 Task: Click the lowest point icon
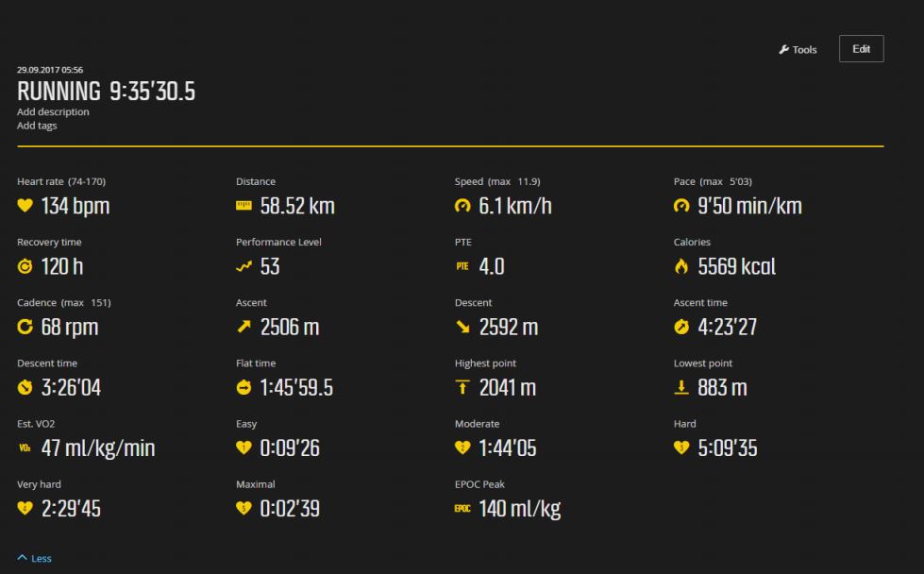coord(681,387)
